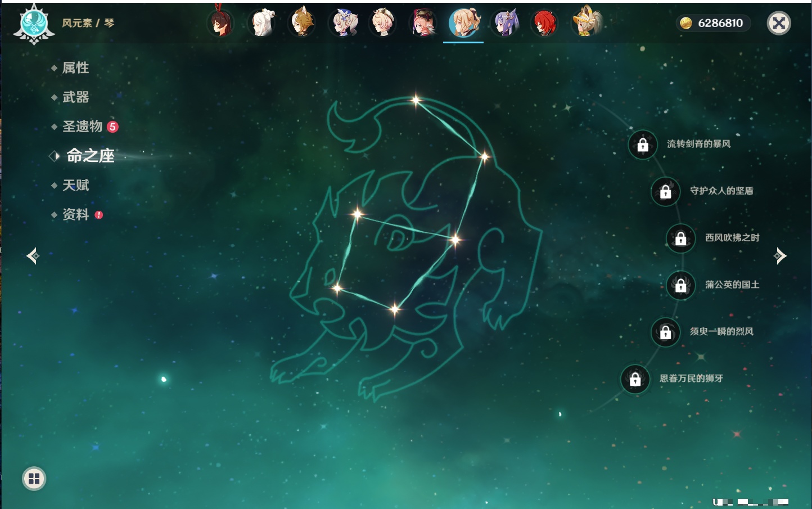Go to the next character with the right arrow
The height and width of the screenshot is (509, 812).
click(x=779, y=256)
